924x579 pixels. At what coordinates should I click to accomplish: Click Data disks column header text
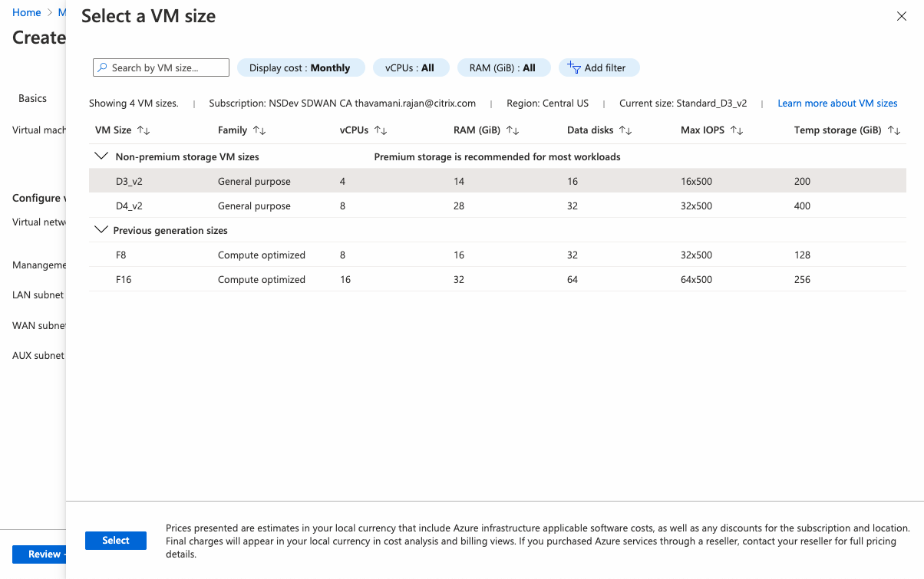coord(590,130)
